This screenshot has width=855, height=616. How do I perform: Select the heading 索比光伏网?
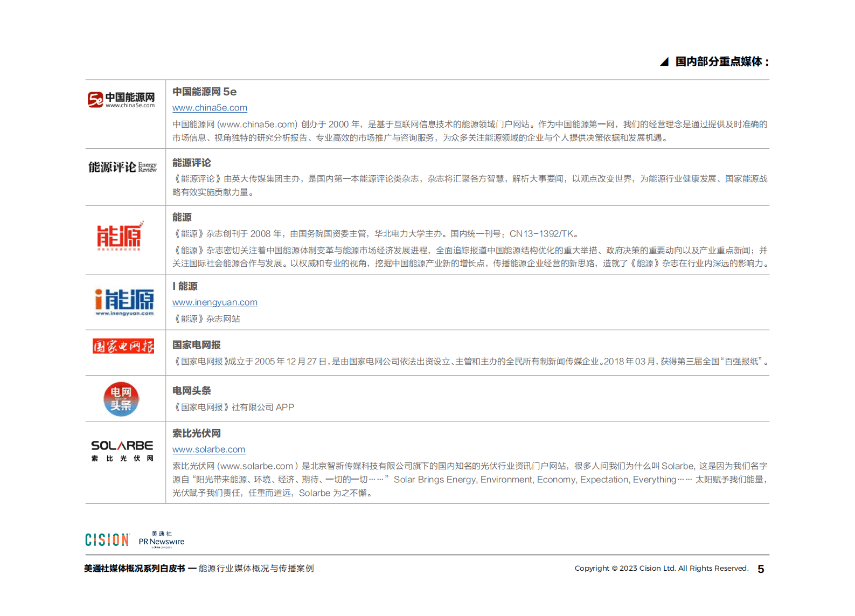coord(197,433)
